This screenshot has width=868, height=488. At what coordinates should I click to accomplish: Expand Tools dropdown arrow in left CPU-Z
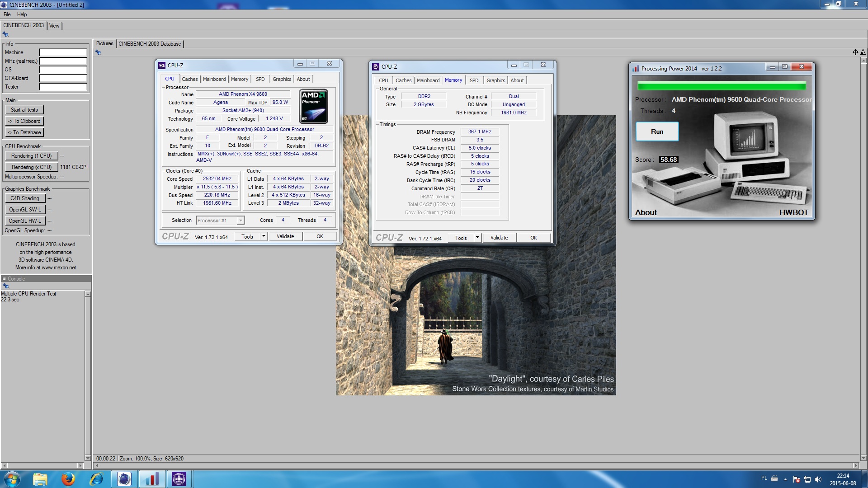pyautogui.click(x=264, y=236)
